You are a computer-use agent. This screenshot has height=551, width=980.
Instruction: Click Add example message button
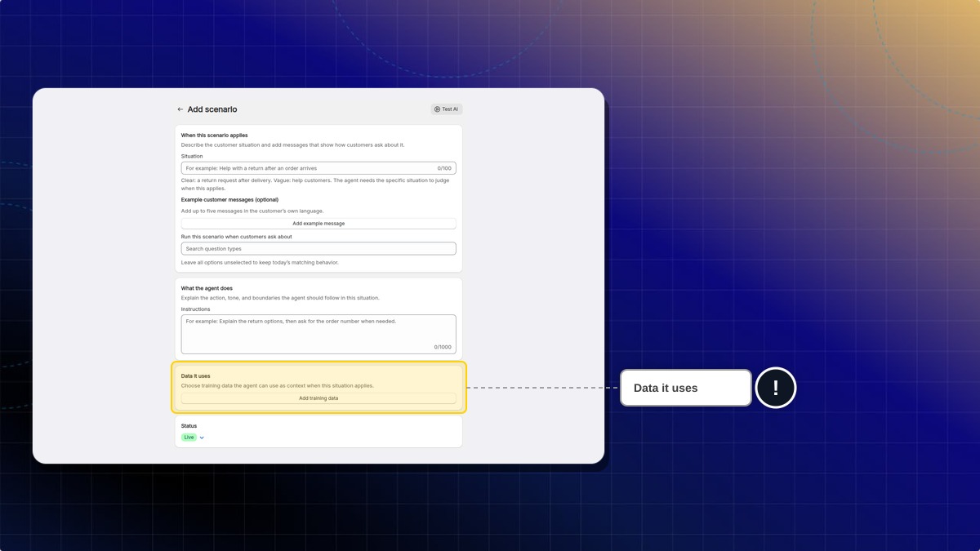pos(318,224)
